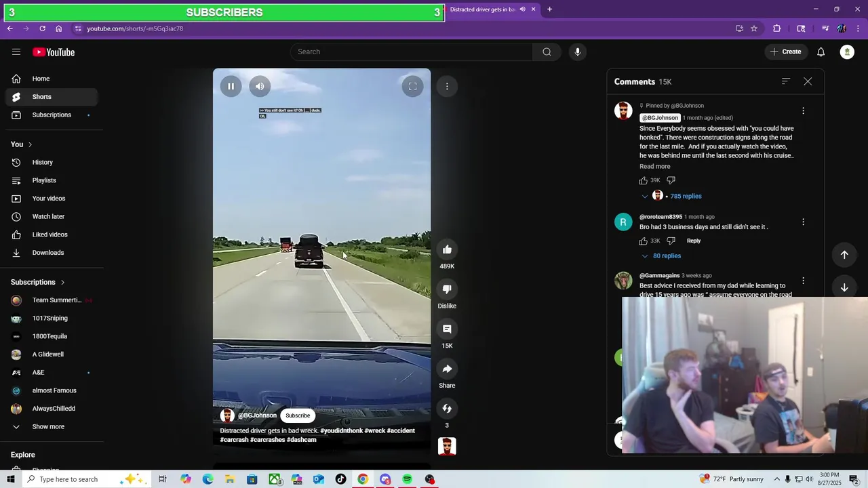Image resolution: width=868 pixels, height=488 pixels.
Task: Click Read more on pinned comment
Action: 654,167
